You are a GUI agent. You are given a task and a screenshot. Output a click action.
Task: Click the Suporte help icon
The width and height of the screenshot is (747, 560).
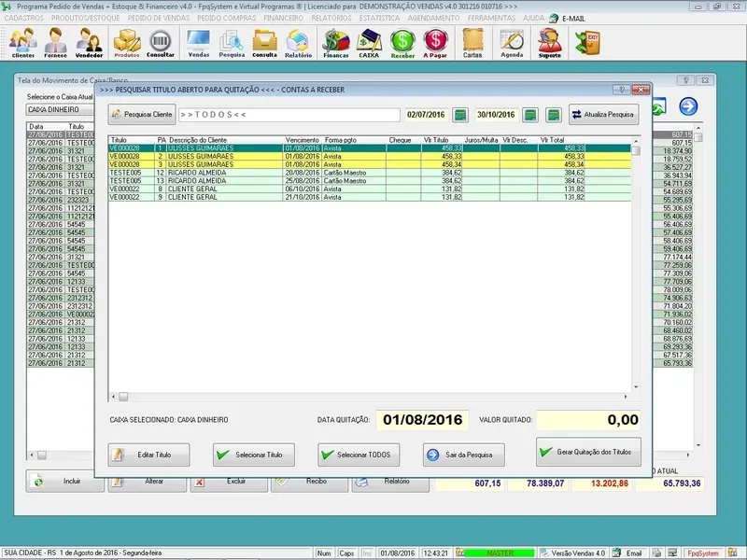[550, 42]
